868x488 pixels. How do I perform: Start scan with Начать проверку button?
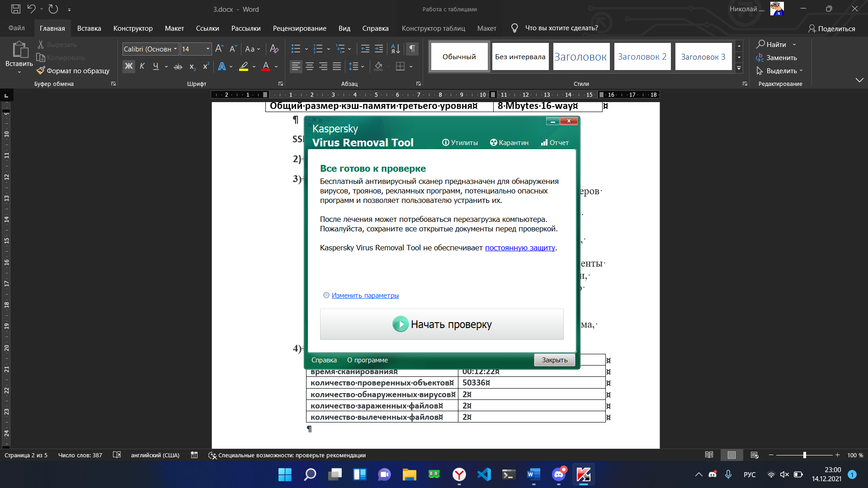point(442,324)
